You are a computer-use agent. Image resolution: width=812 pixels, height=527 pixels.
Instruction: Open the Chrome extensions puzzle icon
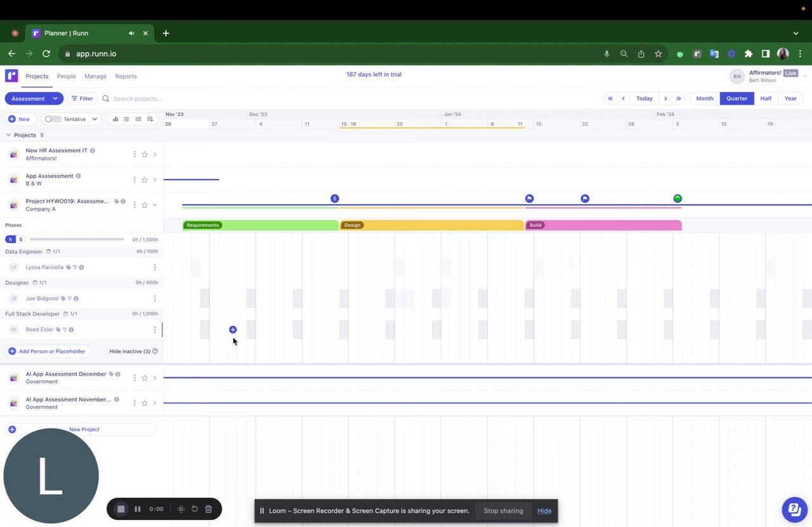coord(749,54)
